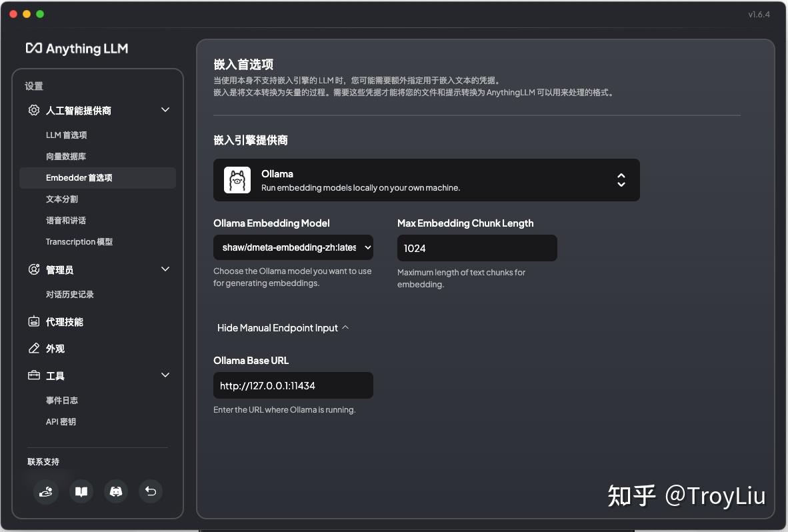788x532 pixels.
Task: Select Embedder 首选项 menu item
Action: click(97, 178)
